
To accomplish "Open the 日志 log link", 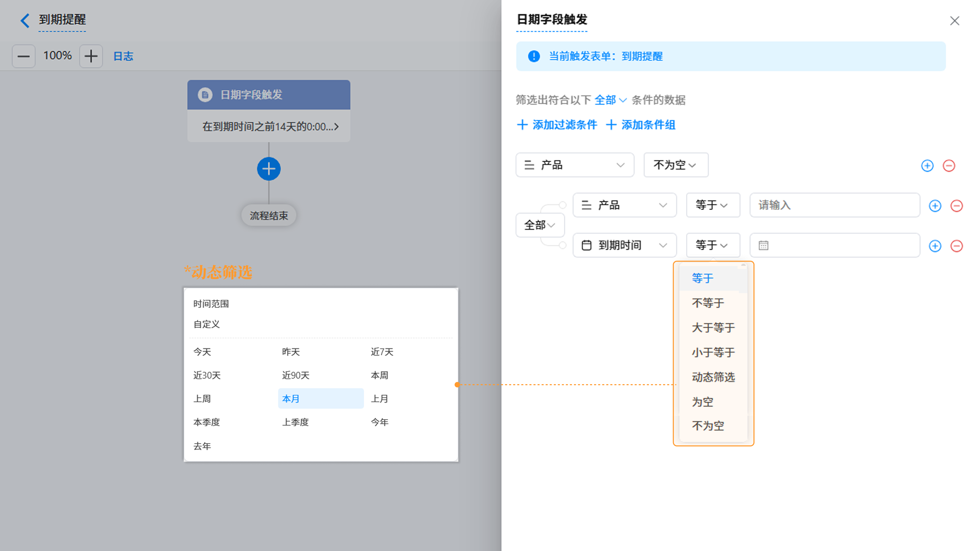I will [123, 56].
